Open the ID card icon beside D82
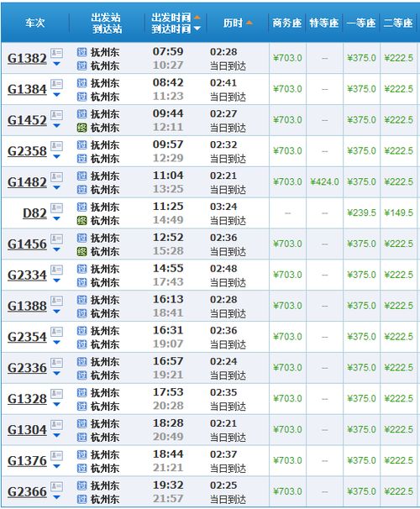Viewport: 420px width, 509px height. 56,207
